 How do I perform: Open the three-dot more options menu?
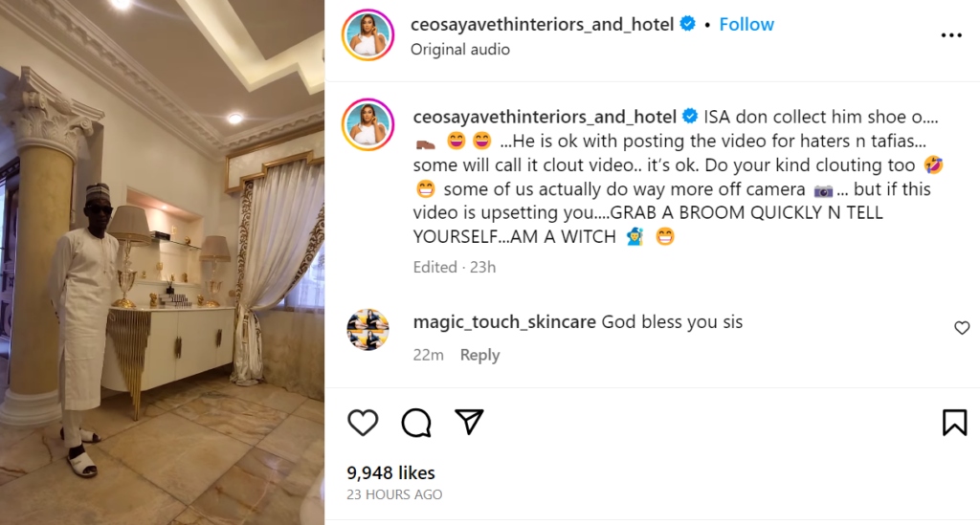click(951, 35)
